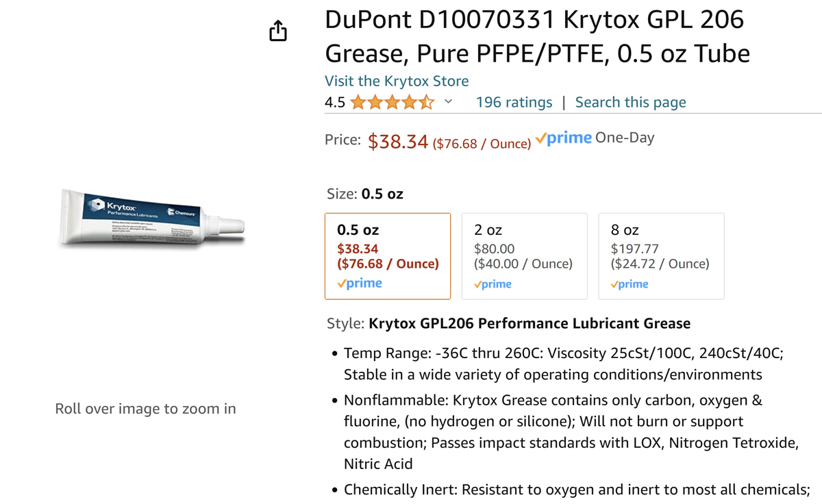Click the Prime badge in the 8 oz option
The width and height of the screenshot is (822, 504).
coord(630,284)
